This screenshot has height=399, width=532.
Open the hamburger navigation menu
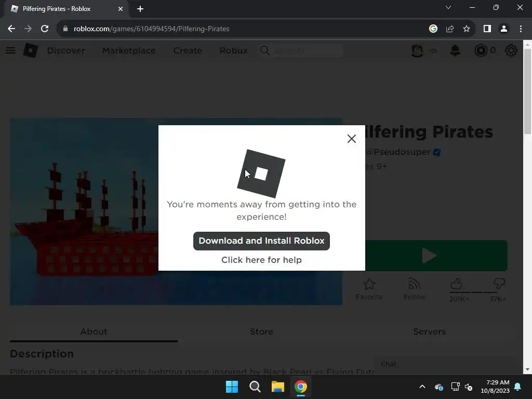[10, 50]
